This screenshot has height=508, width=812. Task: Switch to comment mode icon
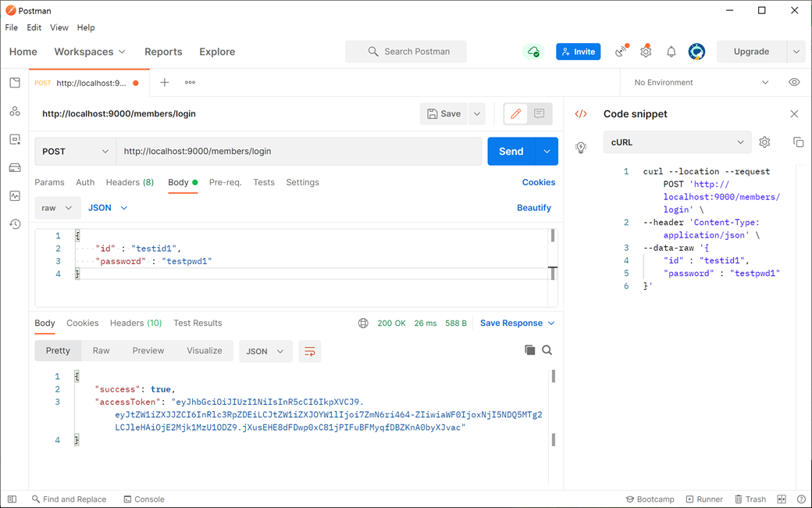click(x=539, y=113)
